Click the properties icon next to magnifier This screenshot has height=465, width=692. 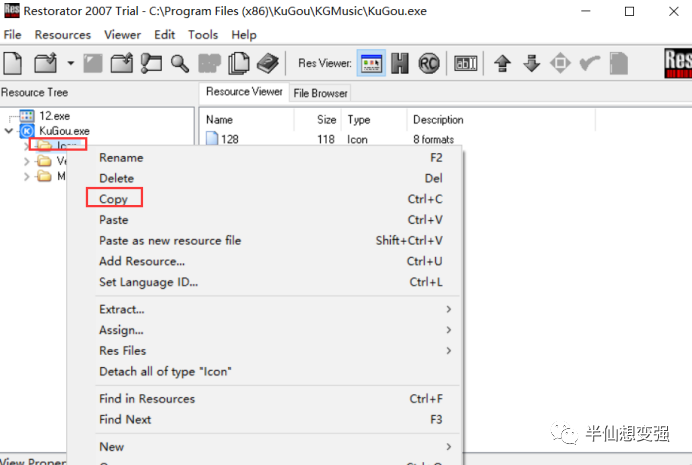pyautogui.click(x=151, y=63)
